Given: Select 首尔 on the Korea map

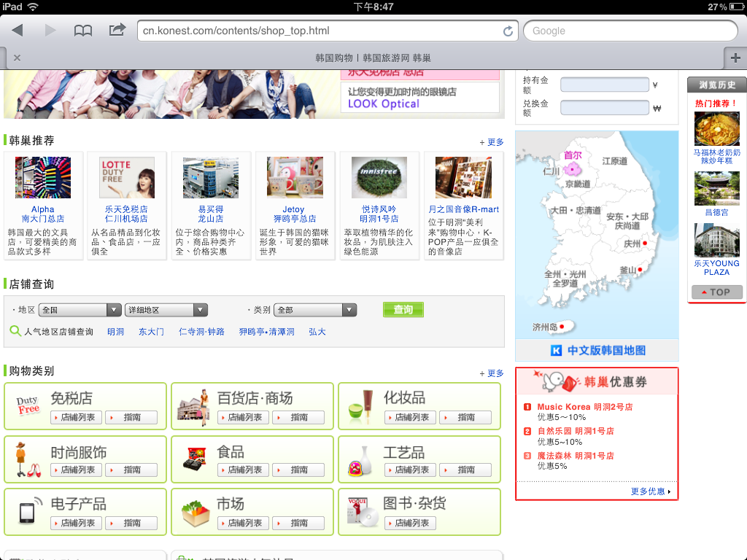Looking at the screenshot, I should (x=572, y=156).
